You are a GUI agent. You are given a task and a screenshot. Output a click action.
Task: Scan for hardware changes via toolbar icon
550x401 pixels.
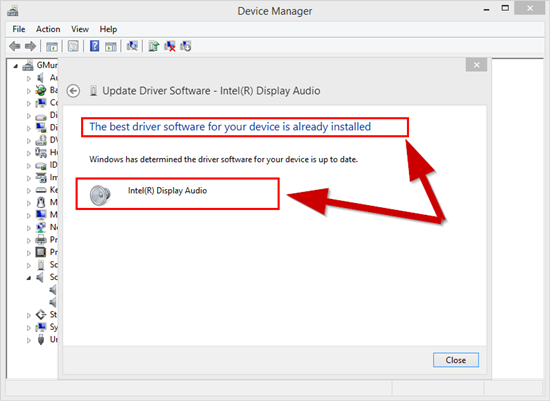pos(132,46)
